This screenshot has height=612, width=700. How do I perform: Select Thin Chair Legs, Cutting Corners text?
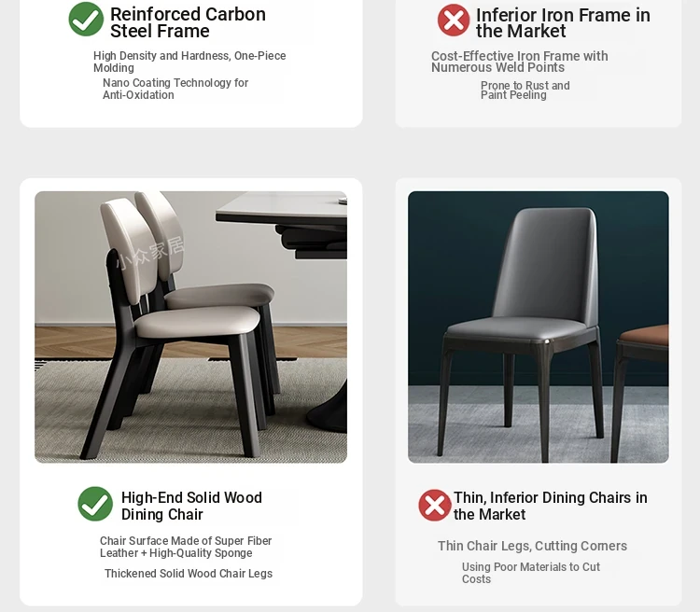click(532, 546)
